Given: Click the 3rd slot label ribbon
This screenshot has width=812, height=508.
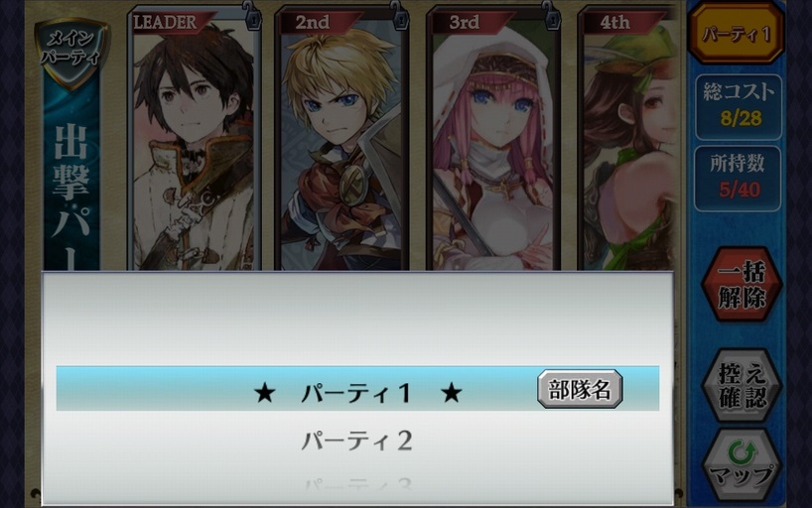Looking at the screenshot, I should (x=470, y=23).
